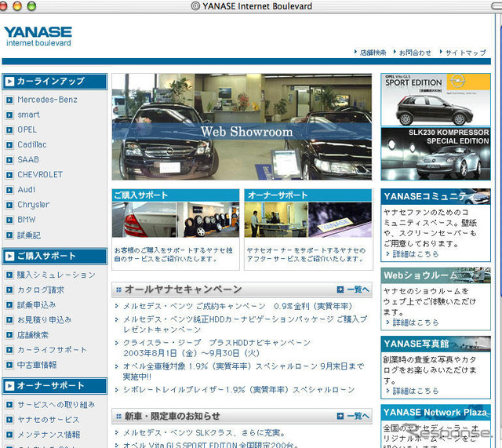Open シボレートレイルブレイザー 1.9% loan link
Screen dimensions: 502x448
point(239,390)
